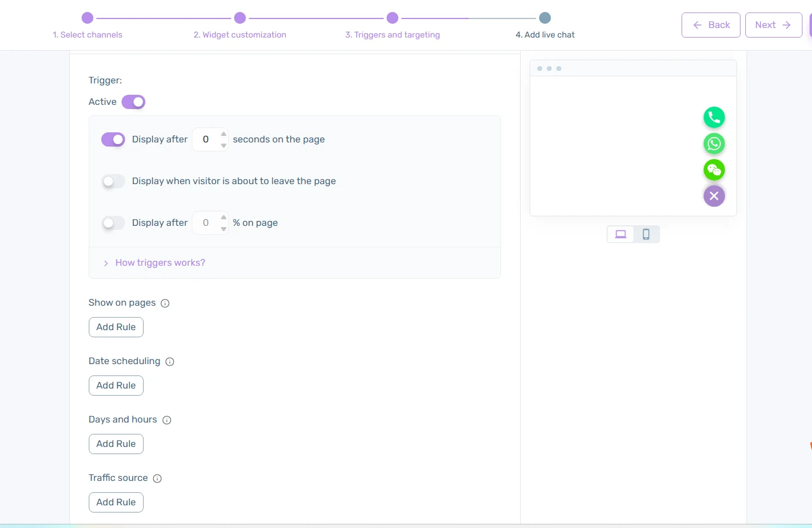This screenshot has width=812, height=528.
Task: Click the WeChat icon in preview
Action: pyautogui.click(x=714, y=170)
